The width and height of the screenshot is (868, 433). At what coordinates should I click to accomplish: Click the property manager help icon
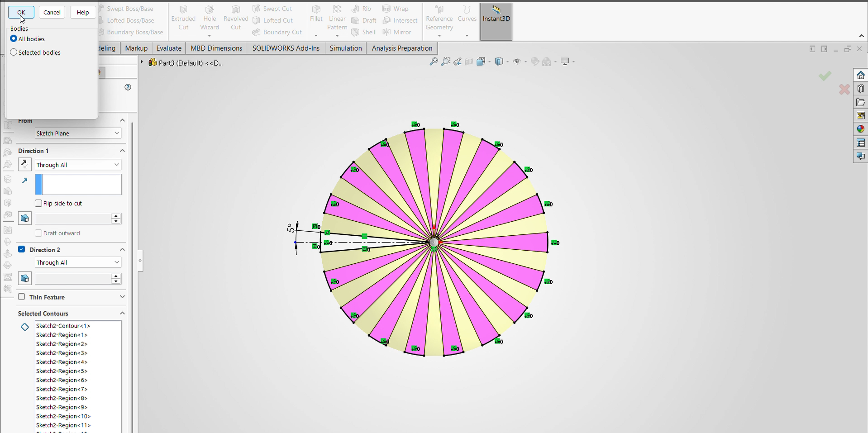tap(128, 87)
